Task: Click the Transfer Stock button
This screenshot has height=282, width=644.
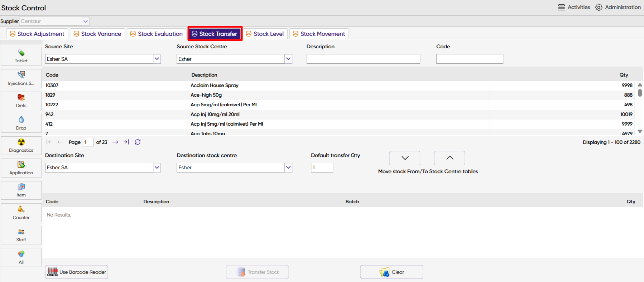Action: [x=257, y=272]
